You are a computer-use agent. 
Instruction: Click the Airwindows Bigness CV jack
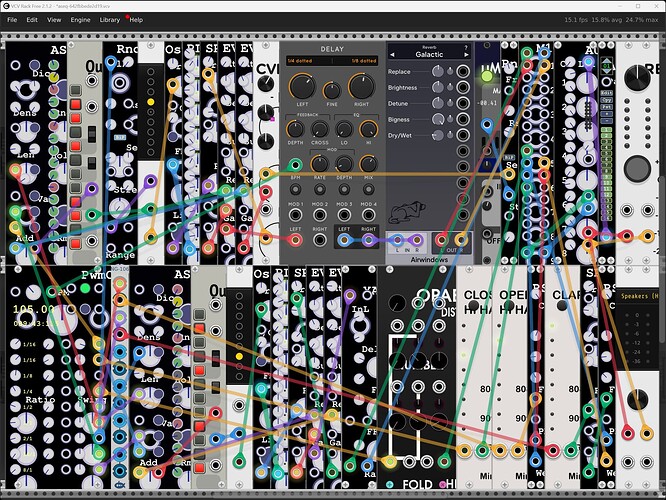[463, 119]
